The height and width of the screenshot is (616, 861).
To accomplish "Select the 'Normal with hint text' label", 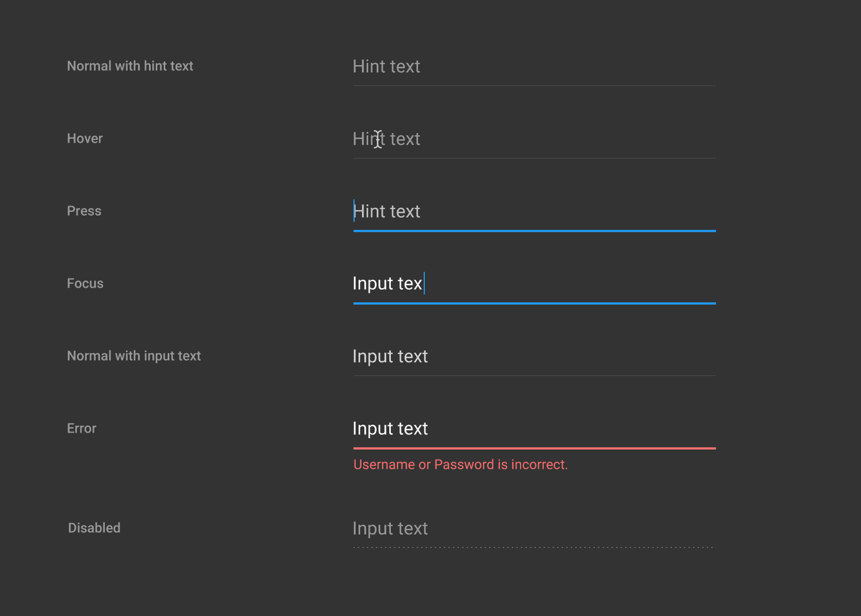I will point(130,66).
